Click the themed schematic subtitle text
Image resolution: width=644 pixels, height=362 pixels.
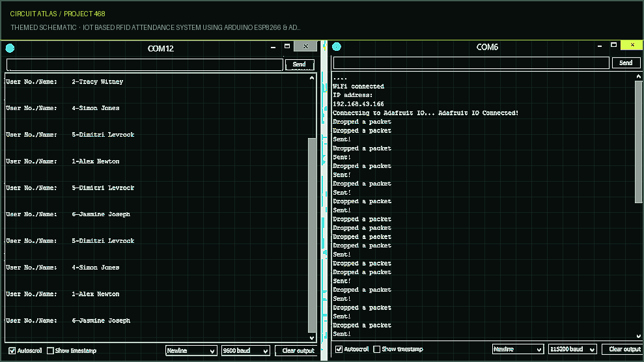coord(155,27)
